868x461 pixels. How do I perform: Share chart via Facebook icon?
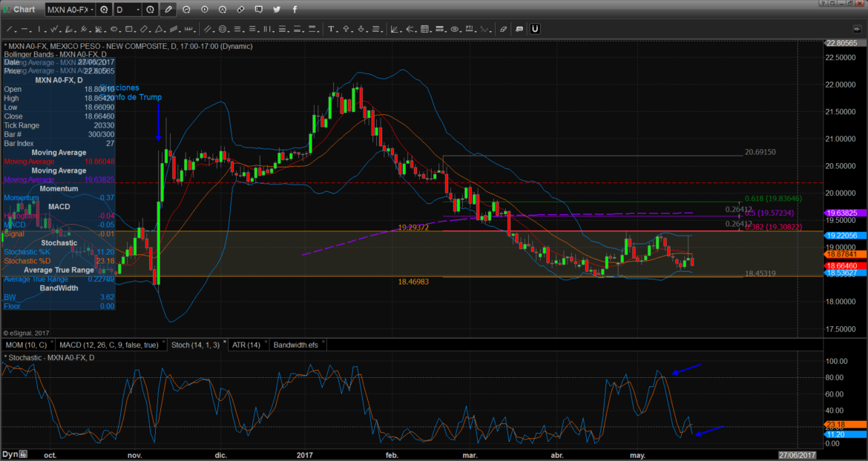295,10
